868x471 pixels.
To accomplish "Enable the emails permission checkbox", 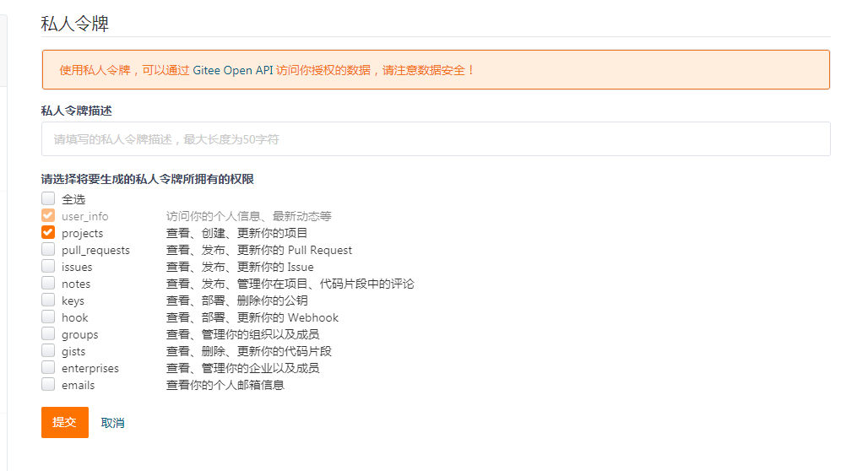I will tap(48, 385).
